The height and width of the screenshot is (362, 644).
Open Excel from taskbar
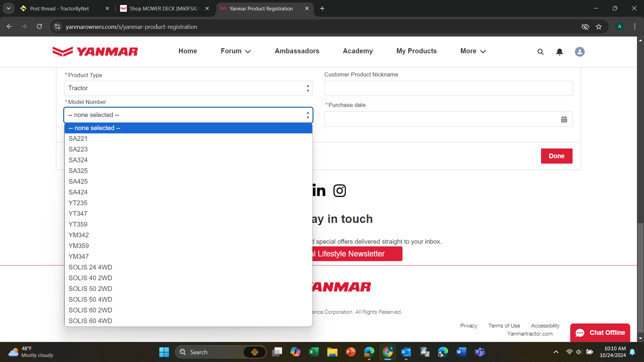pos(314,352)
